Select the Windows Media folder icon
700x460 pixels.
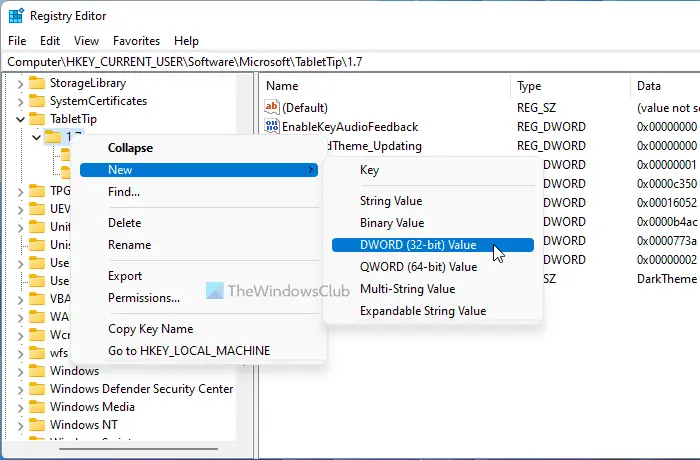[37, 406]
